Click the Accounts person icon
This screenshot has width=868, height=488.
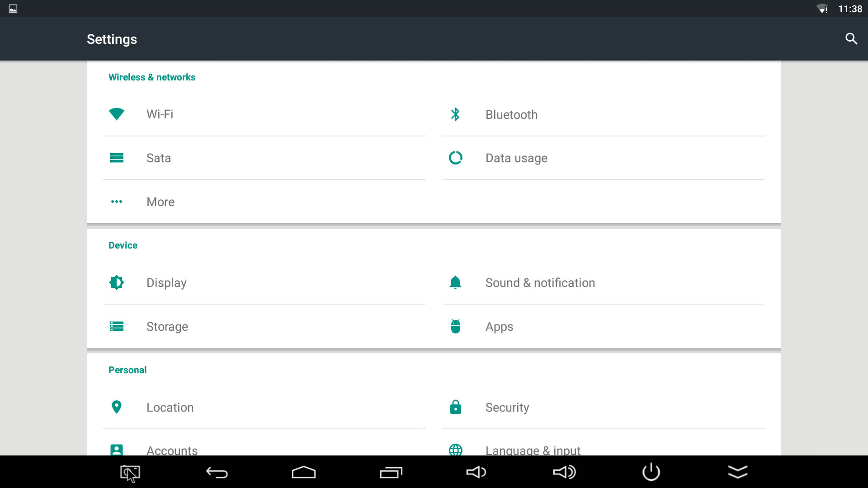117,450
